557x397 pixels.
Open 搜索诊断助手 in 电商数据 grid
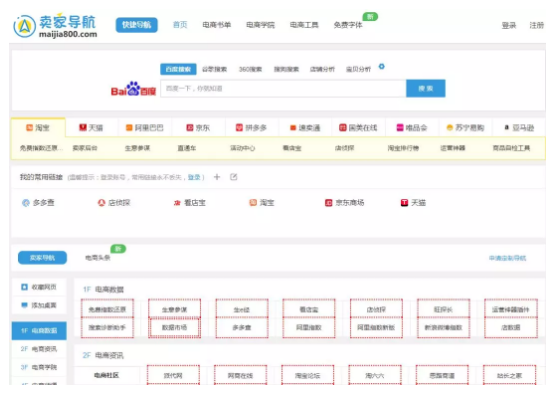107,327
